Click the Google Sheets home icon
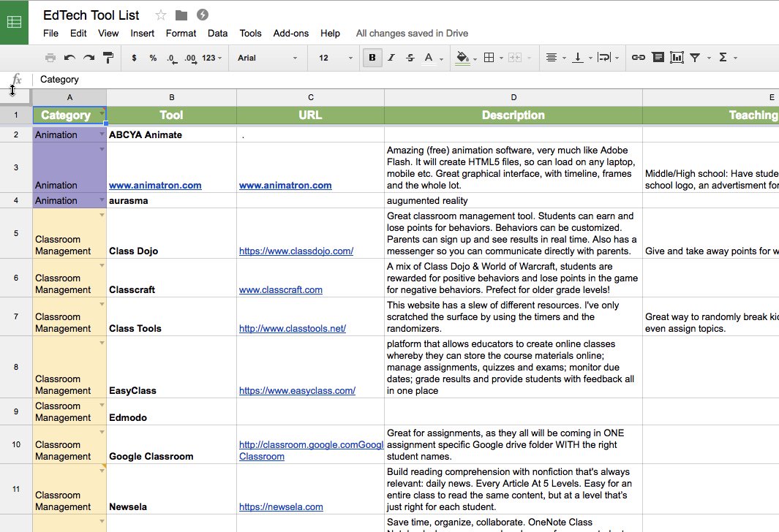This screenshot has width=779, height=532. click(x=14, y=23)
